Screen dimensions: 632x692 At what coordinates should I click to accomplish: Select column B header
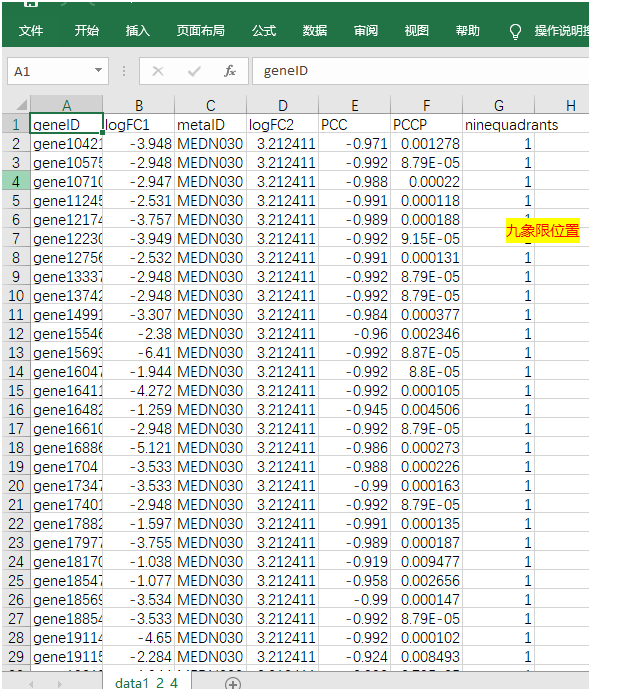[139, 105]
